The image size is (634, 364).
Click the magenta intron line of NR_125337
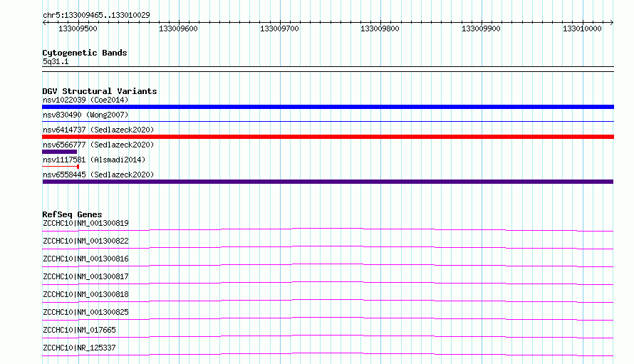click(328, 353)
